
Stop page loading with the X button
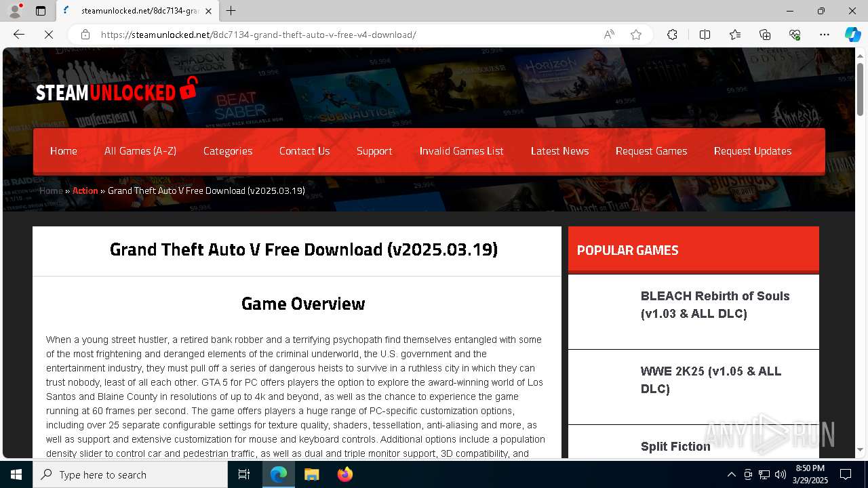(x=49, y=35)
